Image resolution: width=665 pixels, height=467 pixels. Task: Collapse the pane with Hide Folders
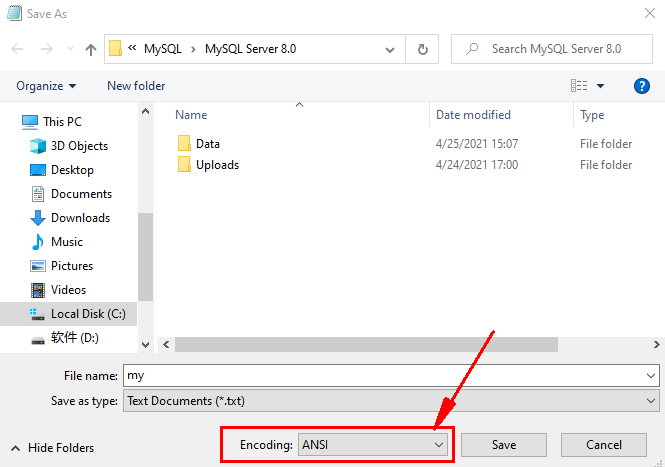pyautogui.click(x=52, y=448)
